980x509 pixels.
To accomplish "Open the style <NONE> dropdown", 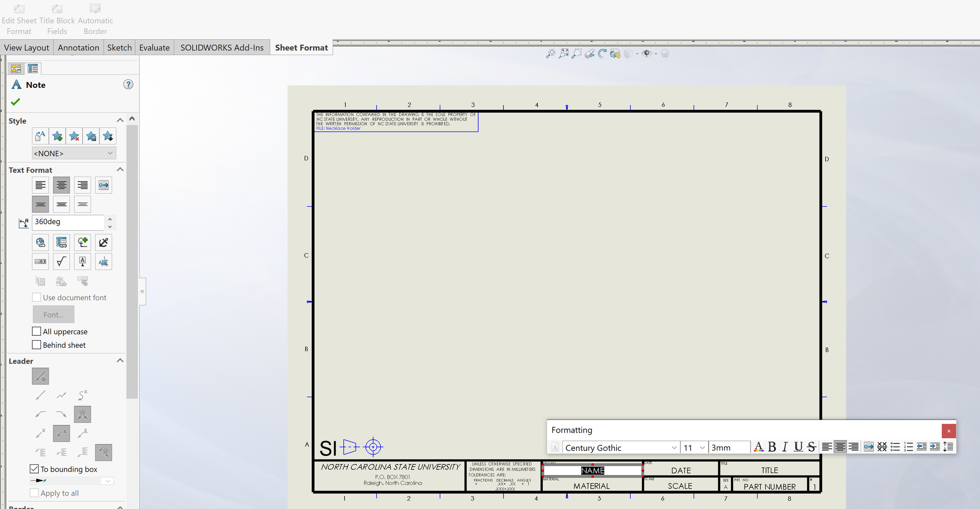I will coord(73,153).
